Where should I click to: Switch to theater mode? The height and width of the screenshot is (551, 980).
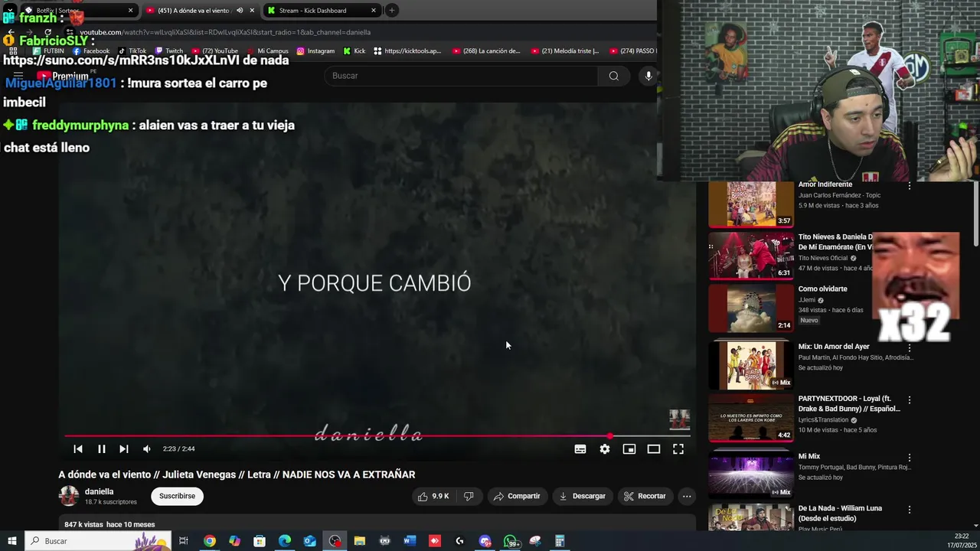tap(654, 449)
